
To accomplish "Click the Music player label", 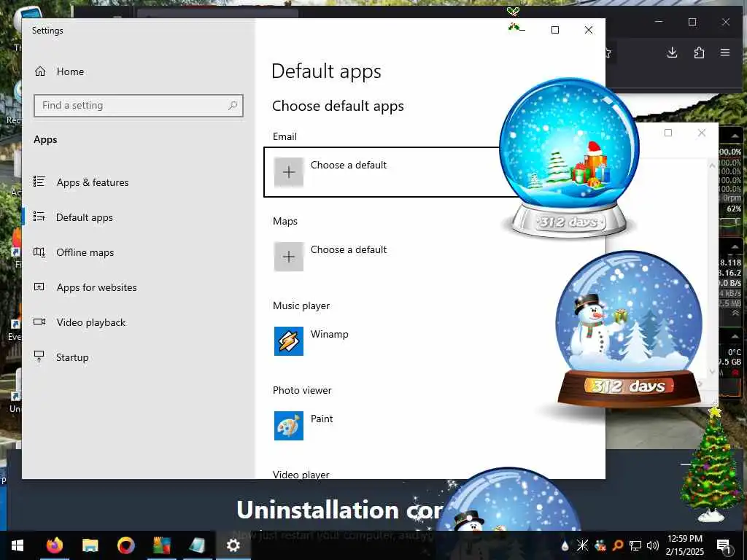I will pyautogui.click(x=301, y=306).
